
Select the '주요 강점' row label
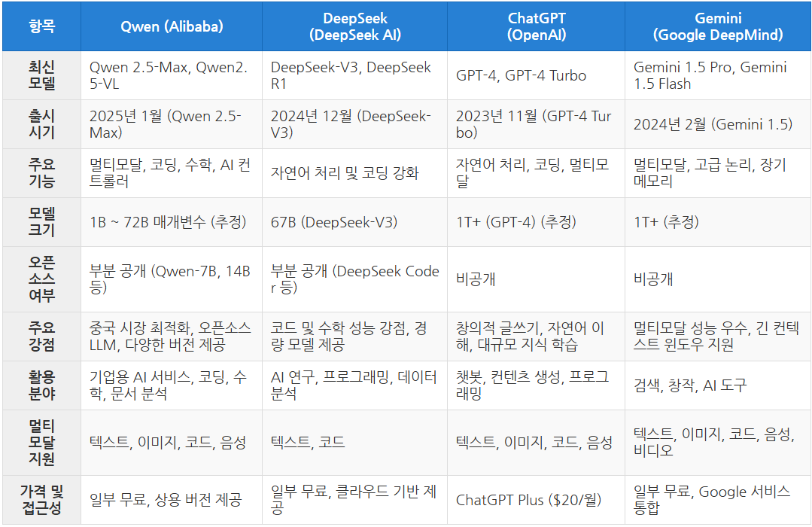pos(42,337)
